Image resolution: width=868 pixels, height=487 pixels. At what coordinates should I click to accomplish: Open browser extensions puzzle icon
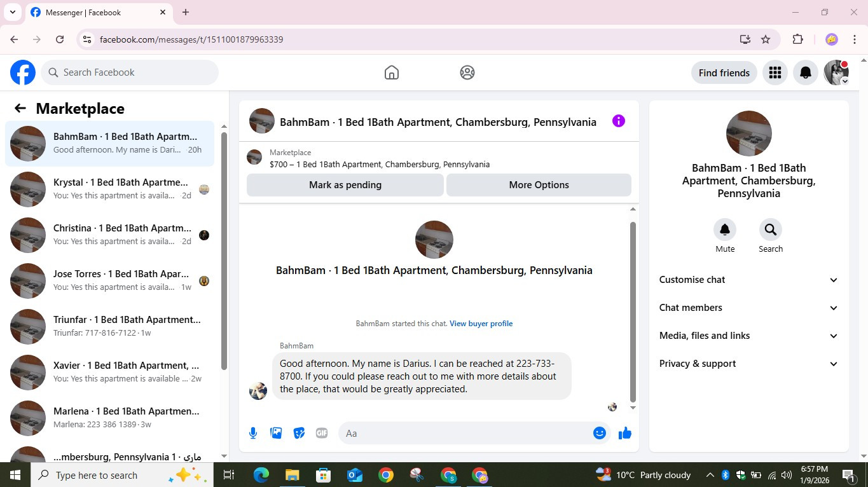tap(797, 39)
